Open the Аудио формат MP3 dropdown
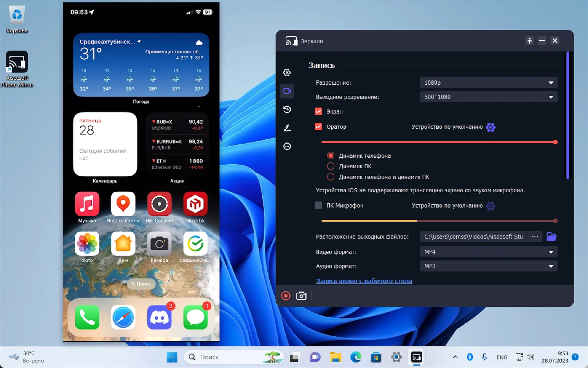The width and height of the screenshot is (588, 368). coord(488,266)
